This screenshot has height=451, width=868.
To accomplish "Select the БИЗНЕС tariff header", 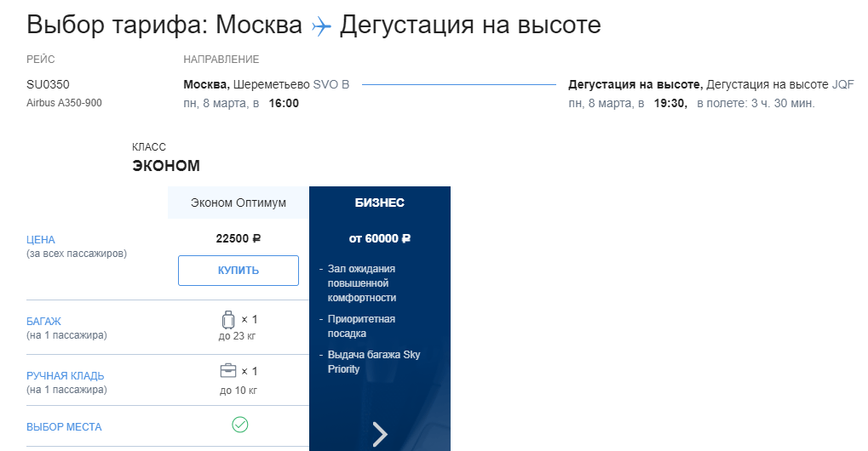I will (380, 203).
